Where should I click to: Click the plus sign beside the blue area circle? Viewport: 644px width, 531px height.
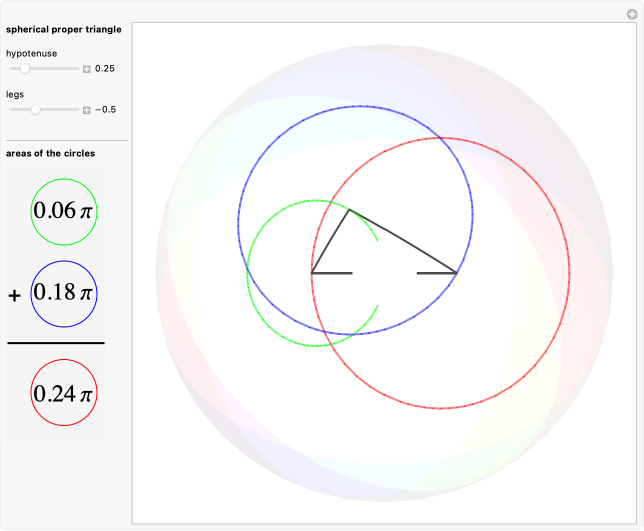click(x=15, y=296)
